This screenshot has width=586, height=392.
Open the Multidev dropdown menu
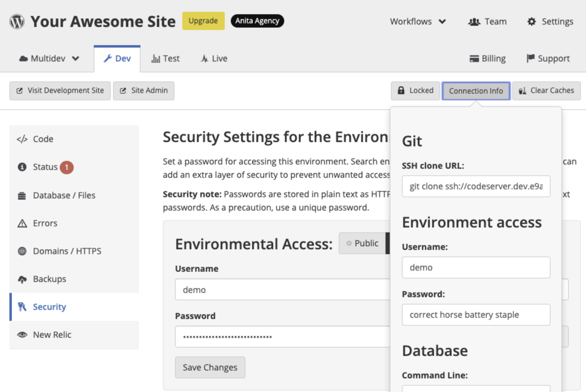(49, 58)
